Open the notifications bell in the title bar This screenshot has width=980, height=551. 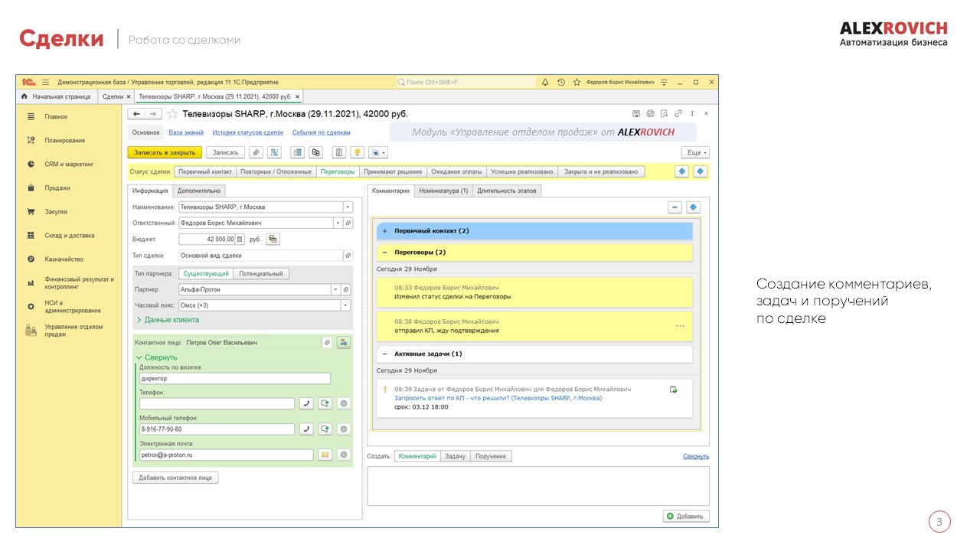pos(545,82)
